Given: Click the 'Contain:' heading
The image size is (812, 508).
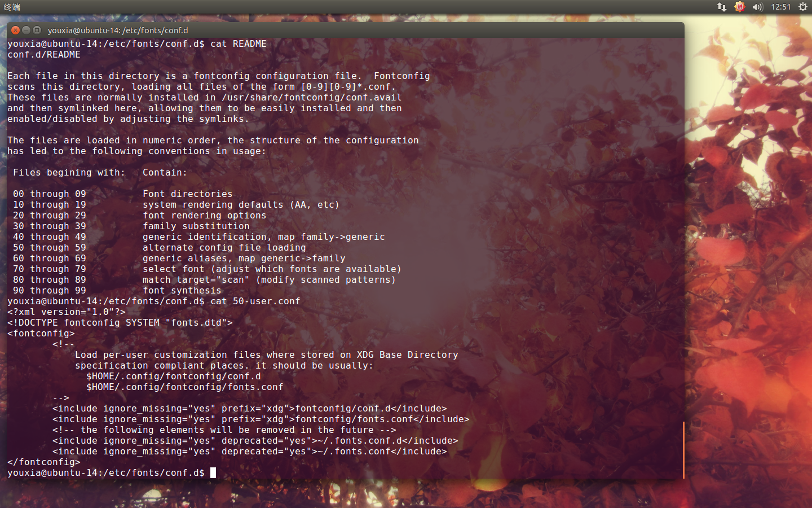Looking at the screenshot, I should click(x=165, y=172).
